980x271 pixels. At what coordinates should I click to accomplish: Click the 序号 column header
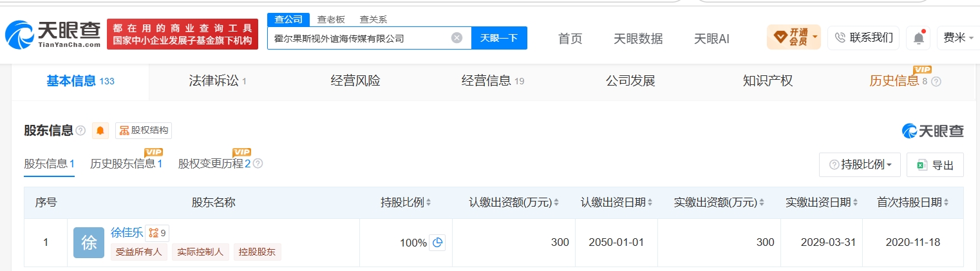[x=46, y=202]
